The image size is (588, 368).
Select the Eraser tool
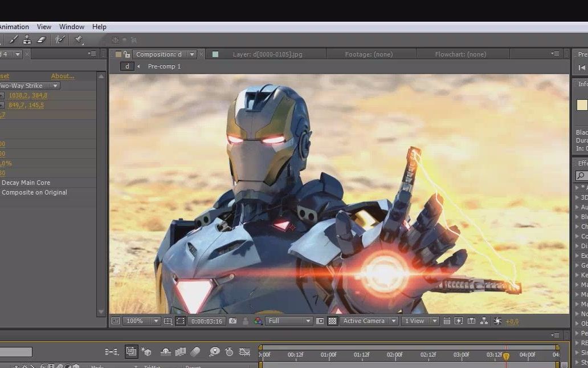point(42,39)
